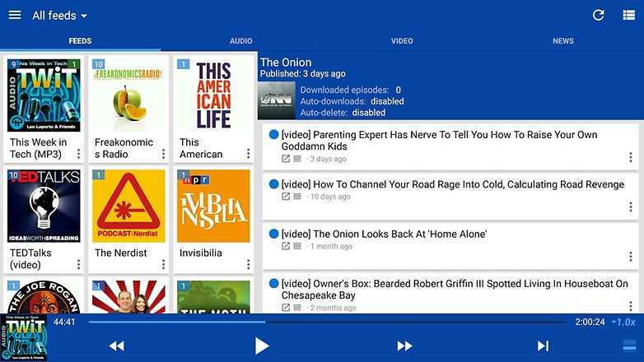
Task: Click The Onion feed title
Action: point(286,63)
